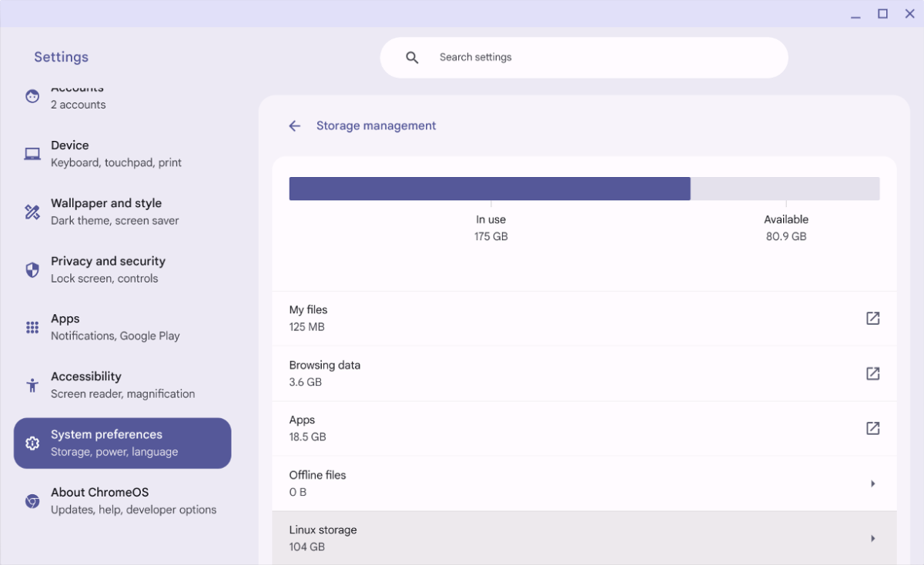Click the In use storage bar

[489, 189]
